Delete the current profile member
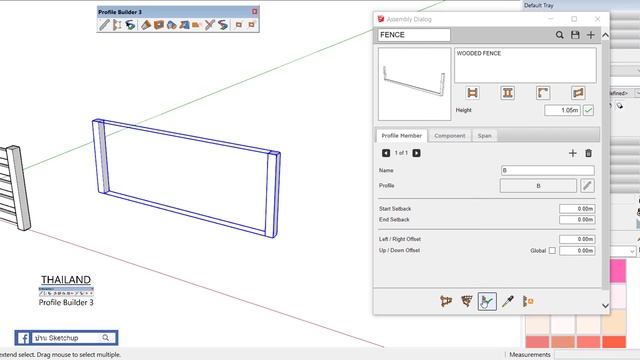This screenshot has height=360, width=640. pos(588,153)
